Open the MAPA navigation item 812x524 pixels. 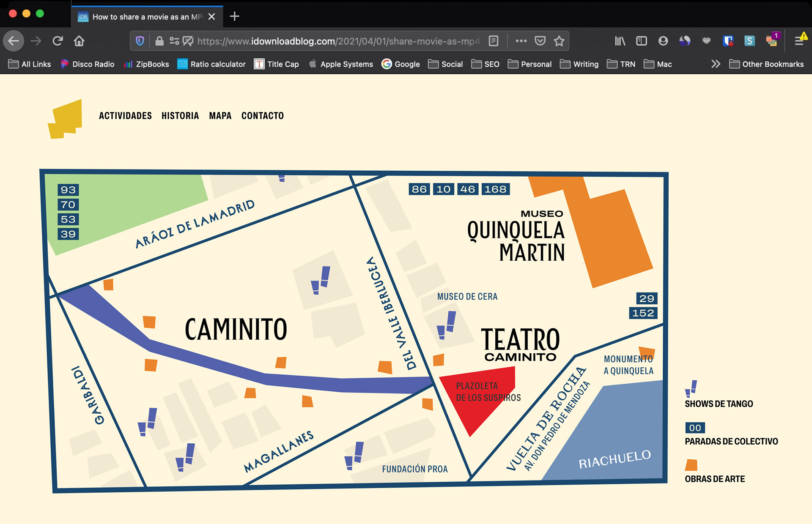(x=220, y=116)
